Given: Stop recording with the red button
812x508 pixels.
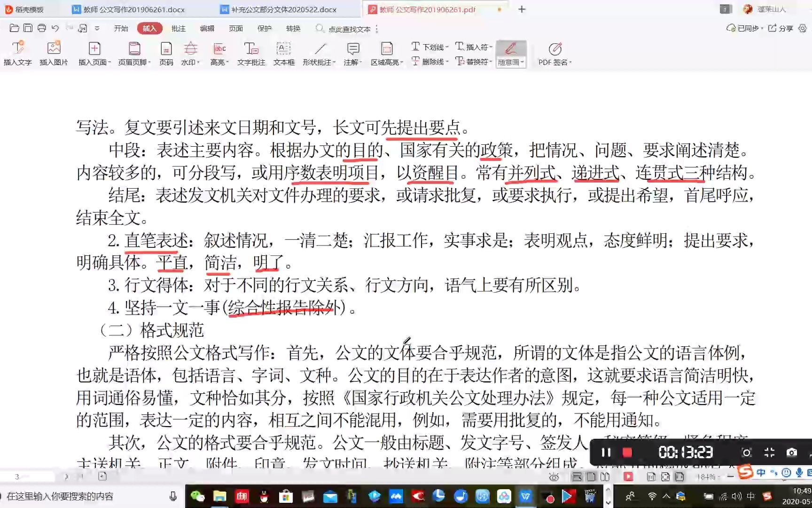Looking at the screenshot, I should click(627, 452).
